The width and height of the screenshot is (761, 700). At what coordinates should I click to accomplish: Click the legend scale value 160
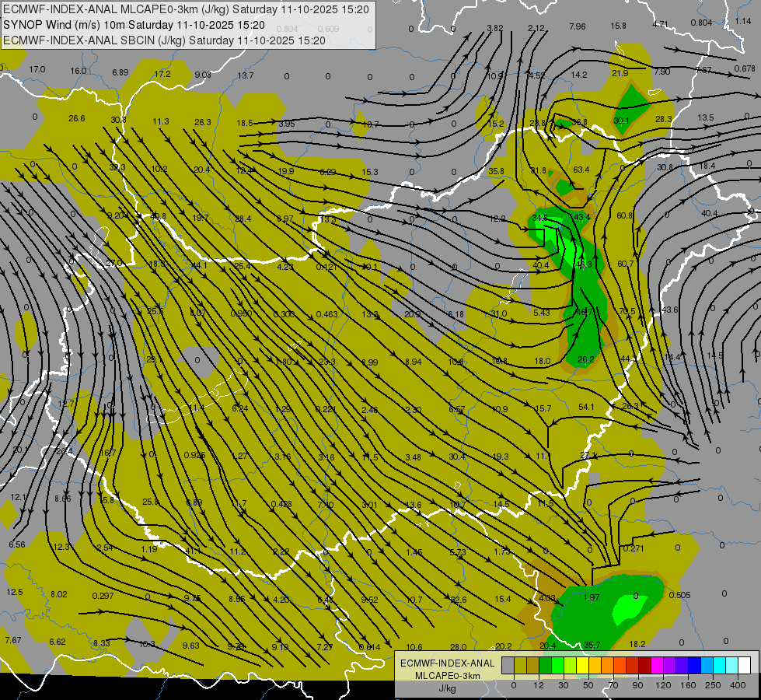[x=688, y=685]
